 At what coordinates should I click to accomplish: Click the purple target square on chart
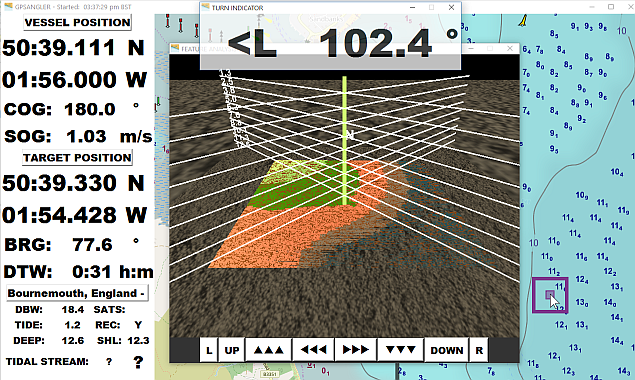(550, 295)
